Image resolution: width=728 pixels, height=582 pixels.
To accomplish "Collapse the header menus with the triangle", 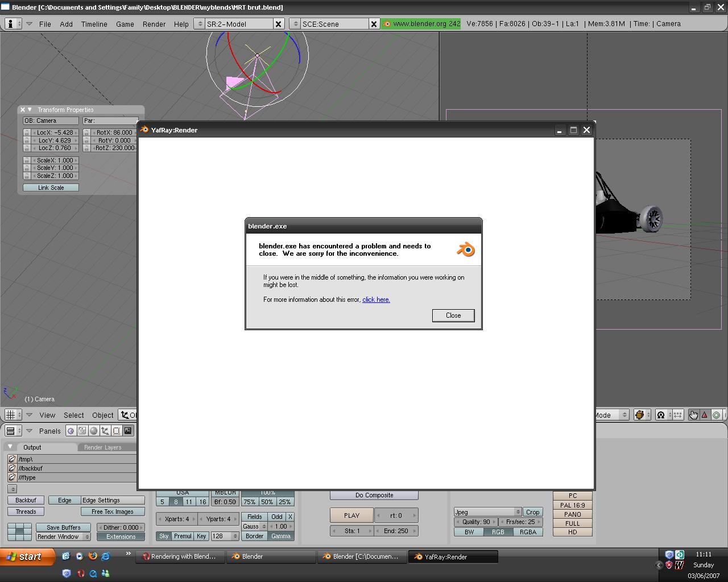I will [29, 24].
